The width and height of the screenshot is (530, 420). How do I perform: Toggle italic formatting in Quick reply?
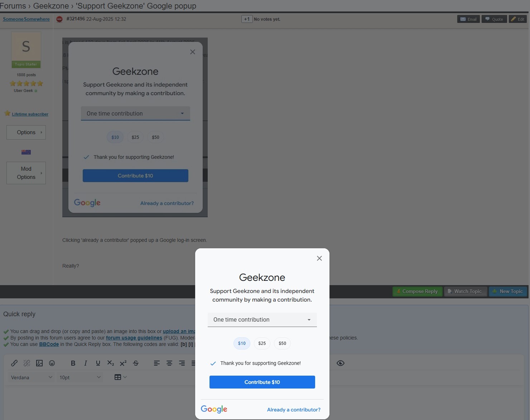click(86, 363)
